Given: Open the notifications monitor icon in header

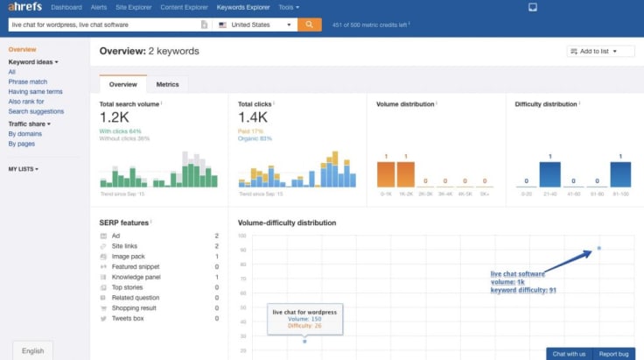Looking at the screenshot, I should (533, 7).
